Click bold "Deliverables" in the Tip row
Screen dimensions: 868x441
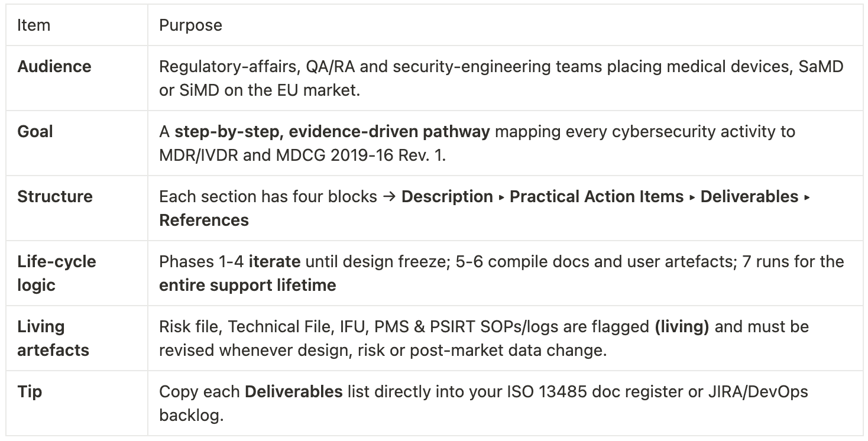pyautogui.click(x=294, y=391)
